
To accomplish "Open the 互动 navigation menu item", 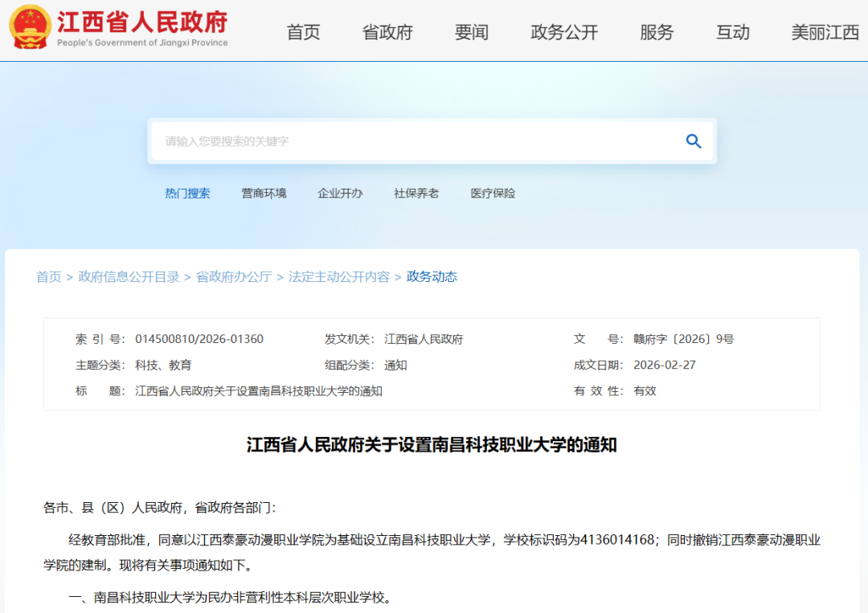I will click(732, 33).
